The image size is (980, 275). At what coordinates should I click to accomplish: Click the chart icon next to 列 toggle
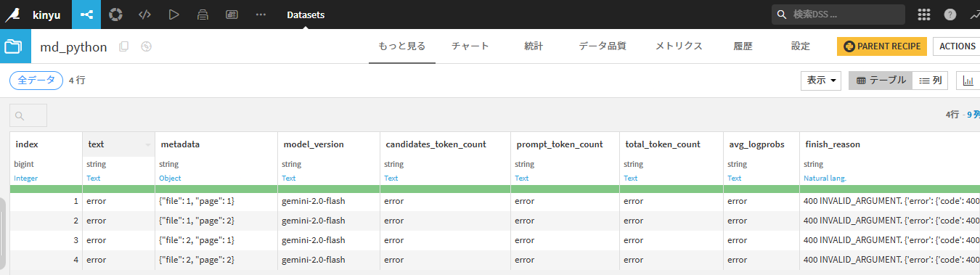click(968, 81)
